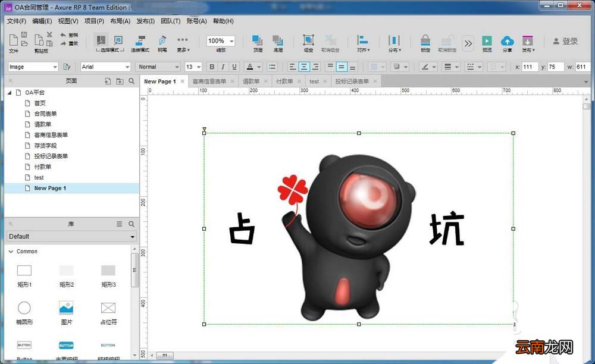Sign in using the 登录 button
Screen dimensions: 595x364
pos(565,41)
